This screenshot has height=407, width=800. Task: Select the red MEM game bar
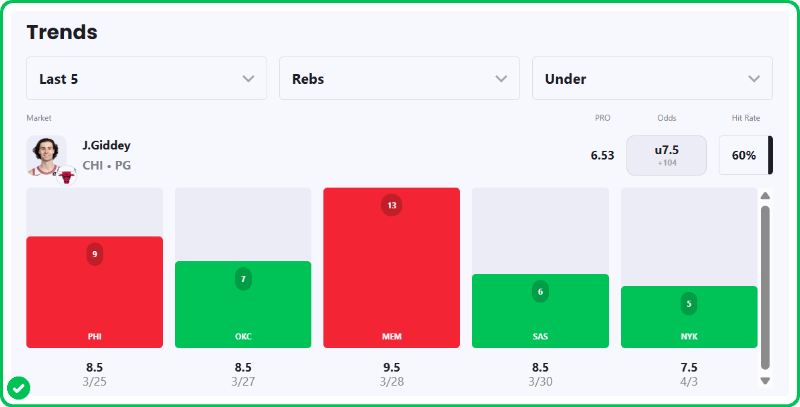(x=391, y=280)
